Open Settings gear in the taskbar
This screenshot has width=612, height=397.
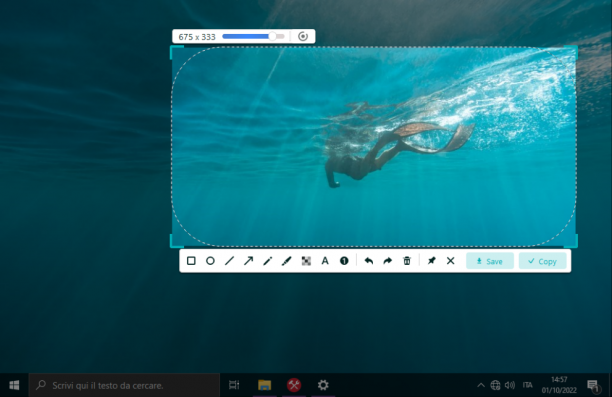pyautogui.click(x=323, y=385)
